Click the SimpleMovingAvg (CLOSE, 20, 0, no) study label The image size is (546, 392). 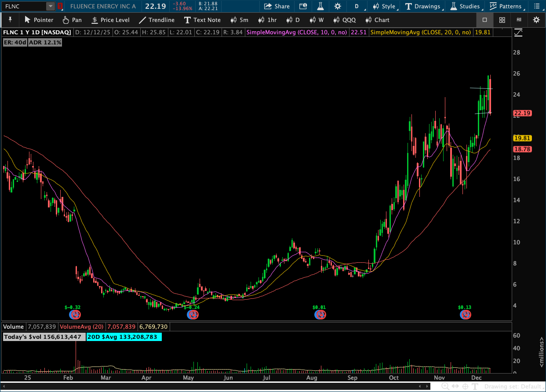click(421, 33)
